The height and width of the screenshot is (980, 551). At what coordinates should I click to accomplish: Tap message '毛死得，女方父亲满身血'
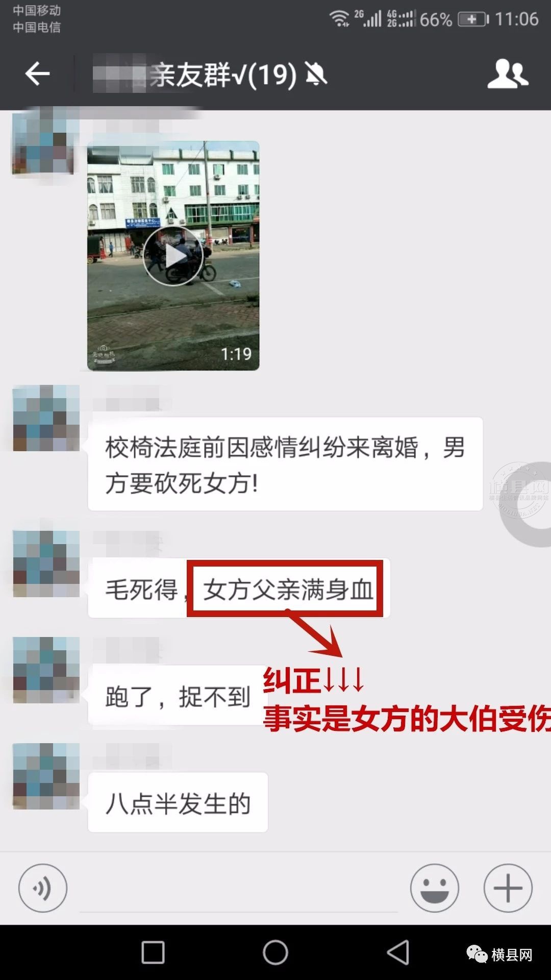pyautogui.click(x=239, y=589)
